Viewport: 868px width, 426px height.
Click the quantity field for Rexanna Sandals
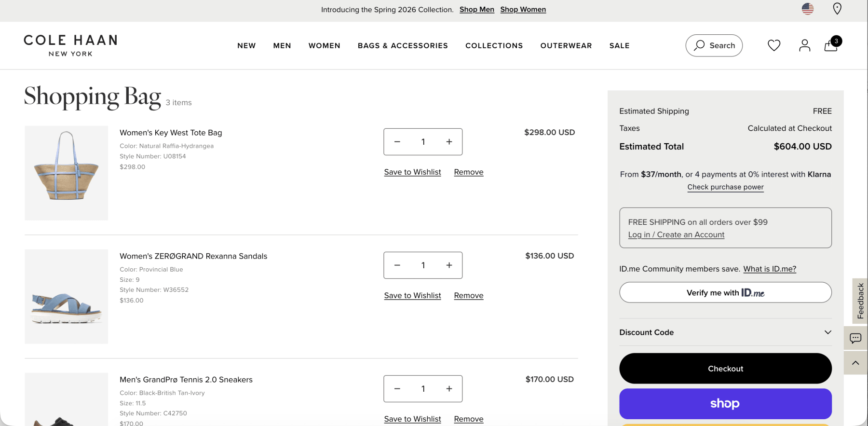423,265
